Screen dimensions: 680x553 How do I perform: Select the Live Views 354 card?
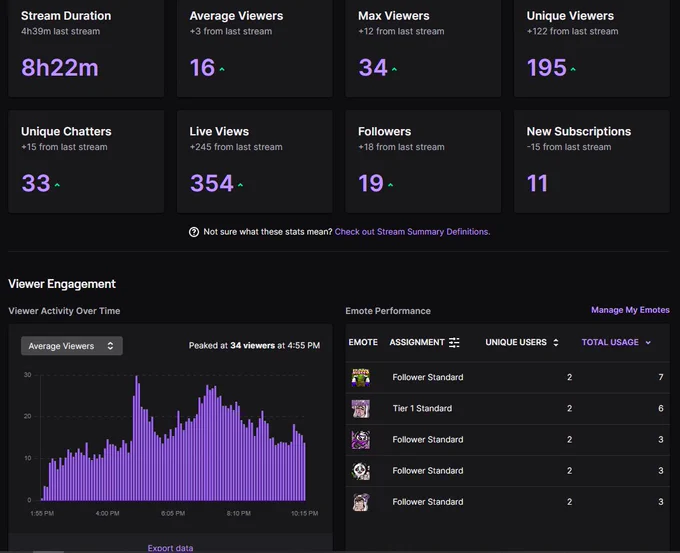(255, 161)
